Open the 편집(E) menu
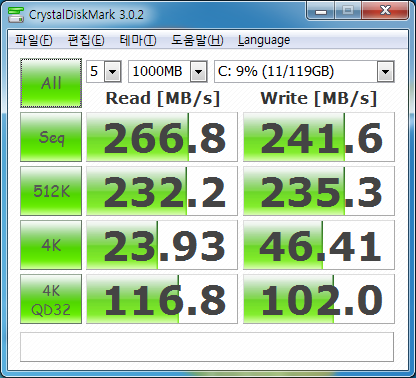 (x=86, y=40)
